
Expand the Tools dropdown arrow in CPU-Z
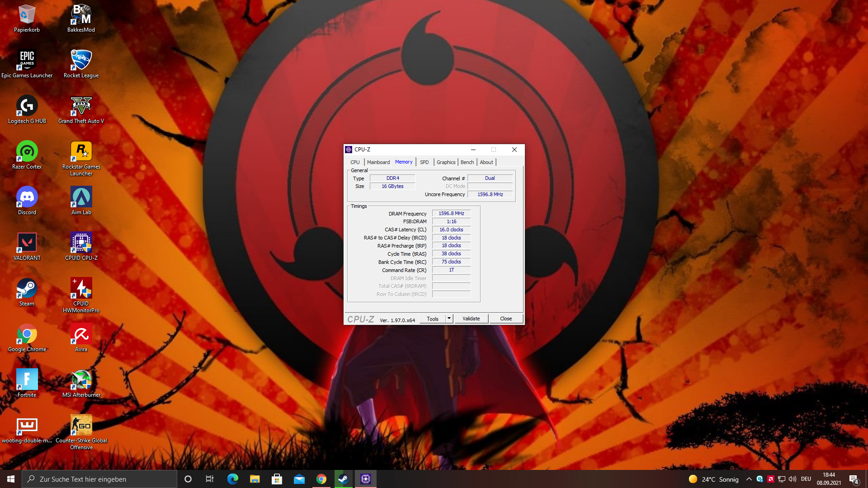[x=449, y=319]
